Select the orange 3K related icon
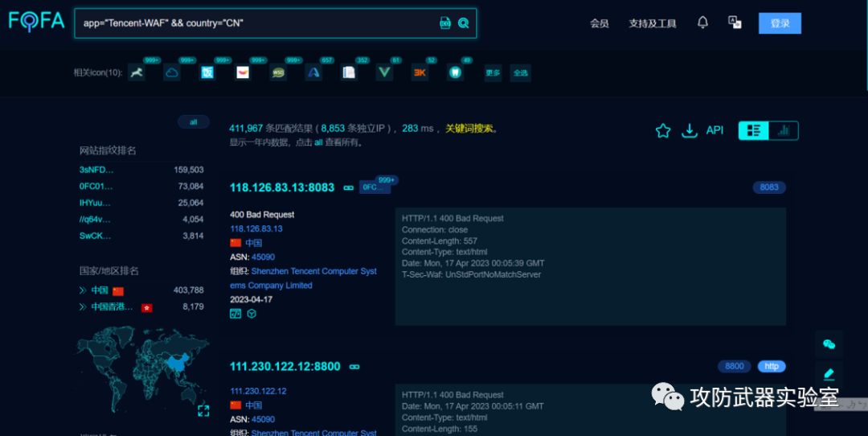 pos(420,72)
